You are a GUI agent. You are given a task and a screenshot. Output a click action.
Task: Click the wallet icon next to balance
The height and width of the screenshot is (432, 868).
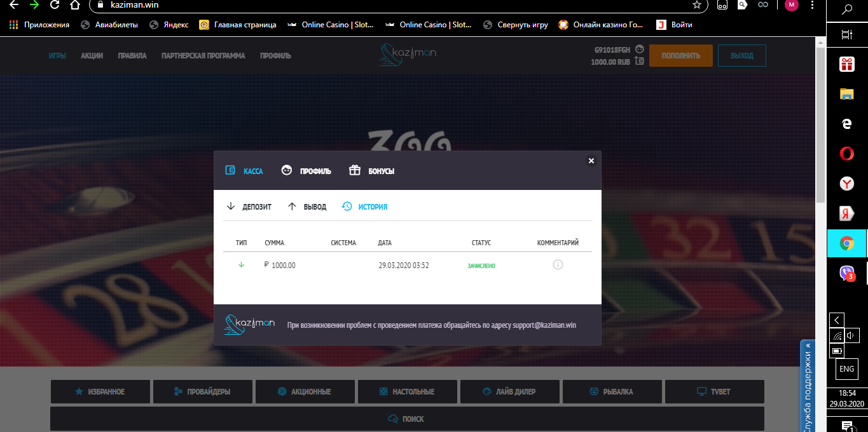point(640,62)
